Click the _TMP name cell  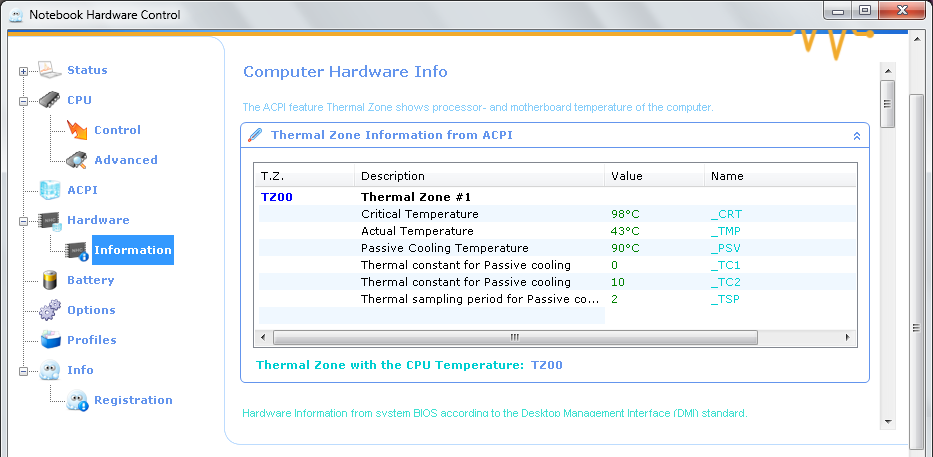pos(726,231)
